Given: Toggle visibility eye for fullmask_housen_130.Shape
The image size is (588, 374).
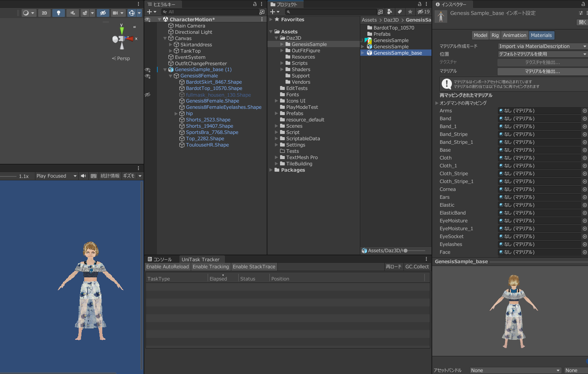Looking at the screenshot, I should 148,95.
